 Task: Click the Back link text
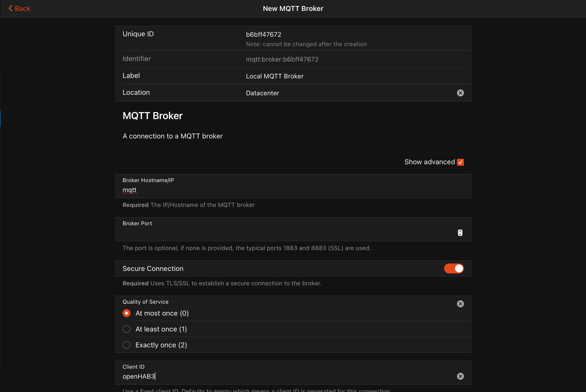point(23,8)
